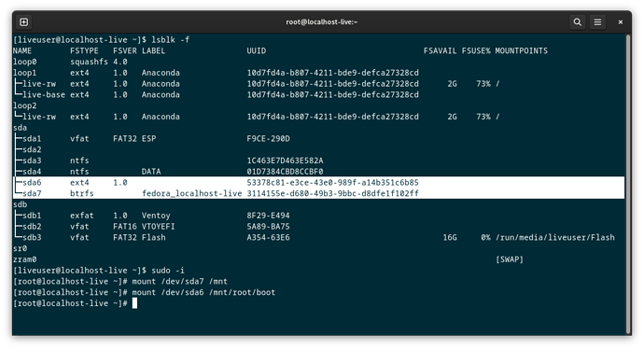Click the cursor at the last prompt
The image size is (644, 349).
pos(134,303)
